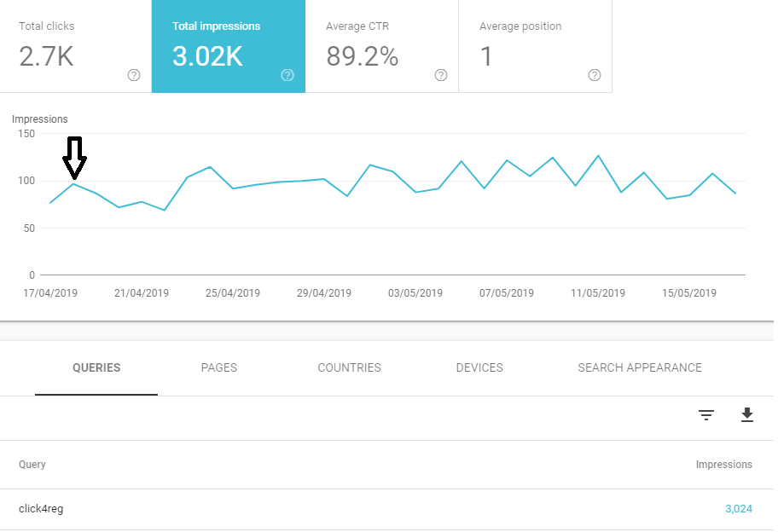Click the 89.2% average CTR value
Screen dimensions: 778x532
click(x=363, y=56)
